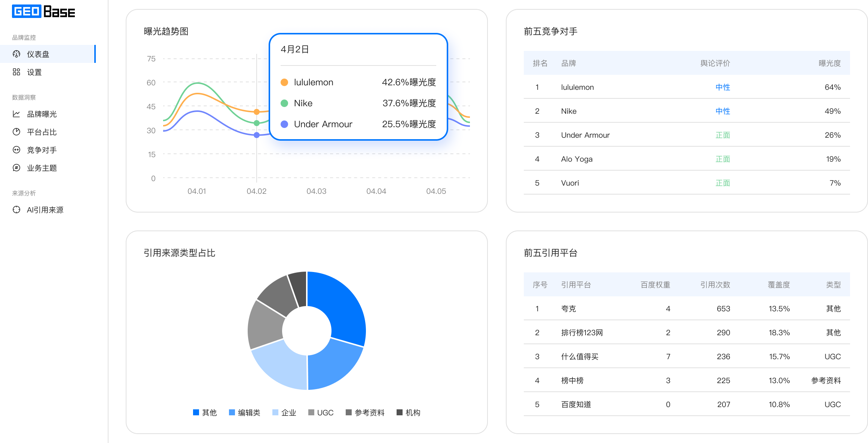Click the dashboard 仪表盘 palette icon
Image resolution: width=868 pixels, height=443 pixels.
click(16, 54)
